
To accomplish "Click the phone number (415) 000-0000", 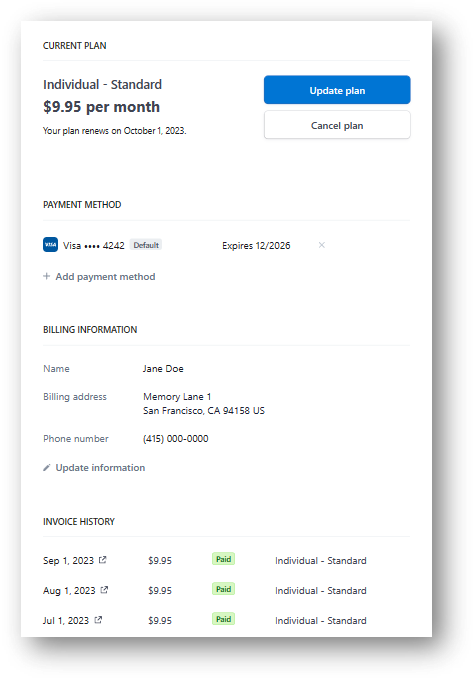I will click(x=176, y=439).
